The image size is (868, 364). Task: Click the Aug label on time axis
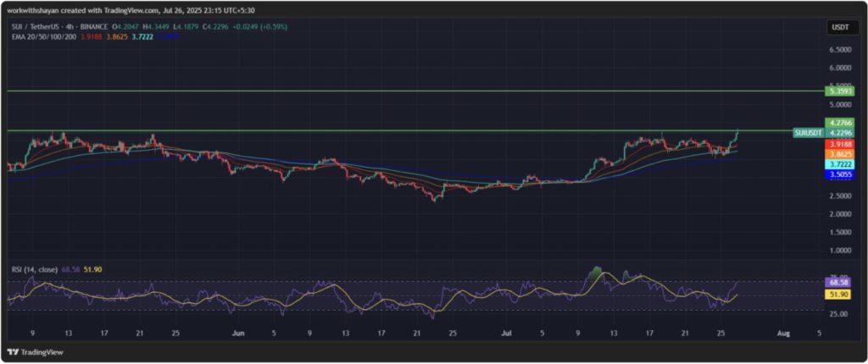tap(783, 334)
